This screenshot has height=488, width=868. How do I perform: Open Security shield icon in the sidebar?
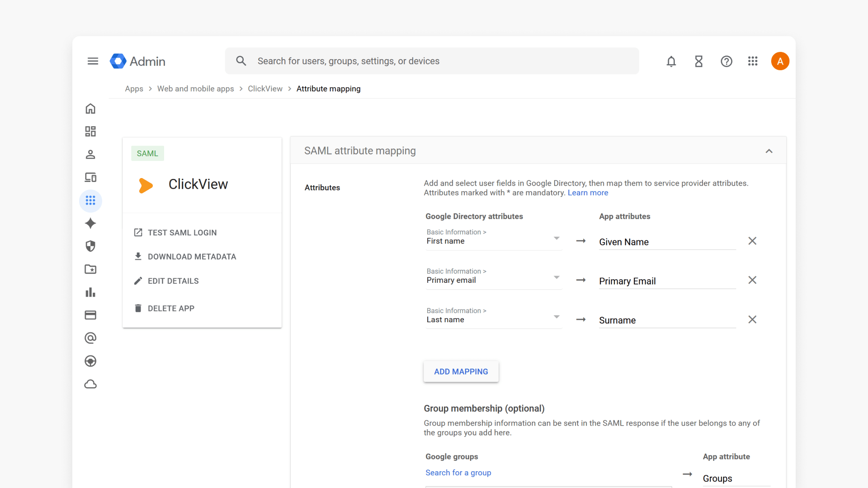tap(90, 246)
